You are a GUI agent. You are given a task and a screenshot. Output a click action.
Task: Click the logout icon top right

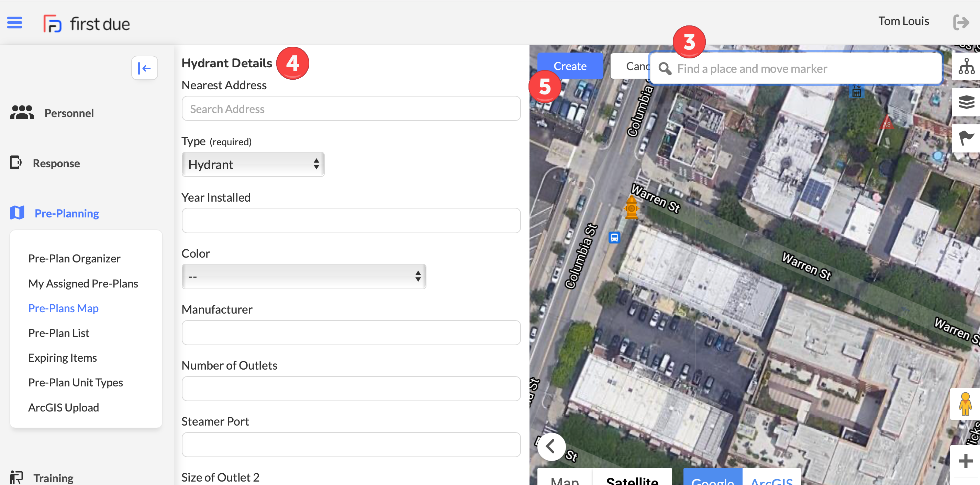(x=962, y=22)
